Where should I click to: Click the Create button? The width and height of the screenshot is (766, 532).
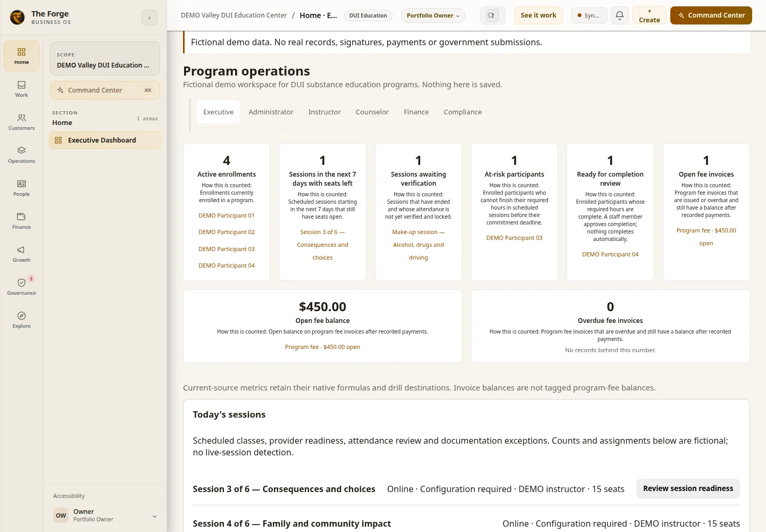[x=649, y=15]
